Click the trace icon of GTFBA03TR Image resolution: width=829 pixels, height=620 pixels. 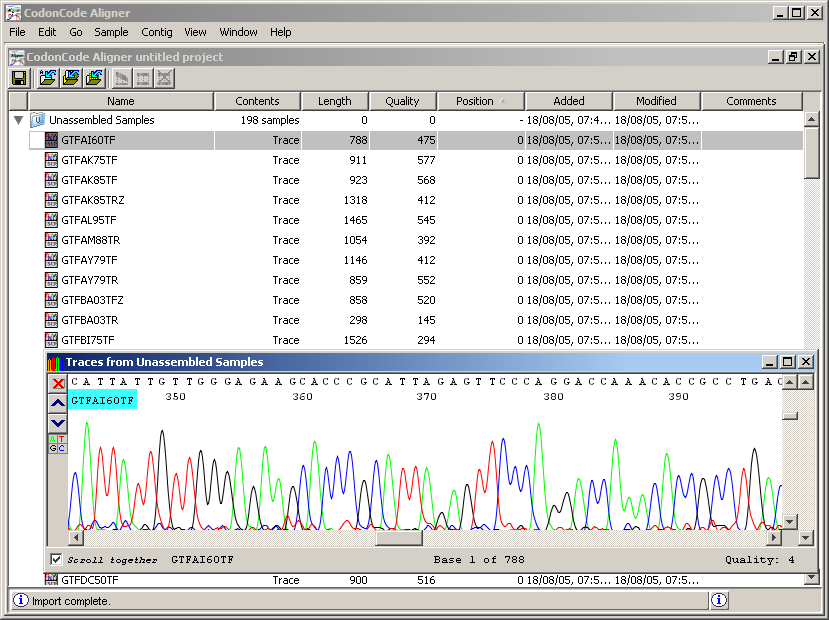pyautogui.click(x=51, y=320)
